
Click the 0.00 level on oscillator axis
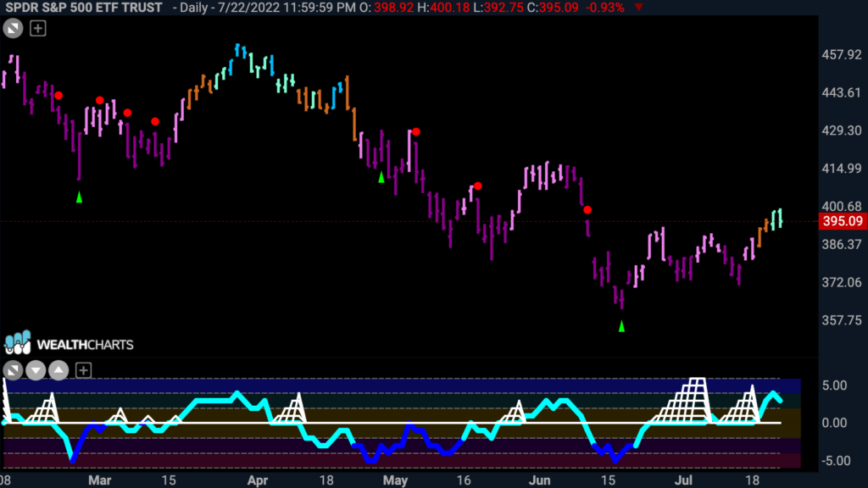pos(834,423)
